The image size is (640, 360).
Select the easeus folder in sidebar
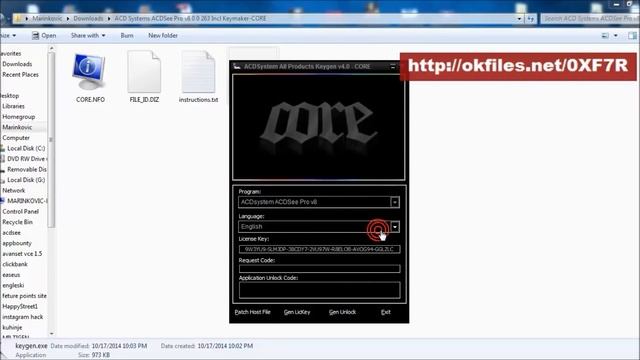(x=11, y=275)
